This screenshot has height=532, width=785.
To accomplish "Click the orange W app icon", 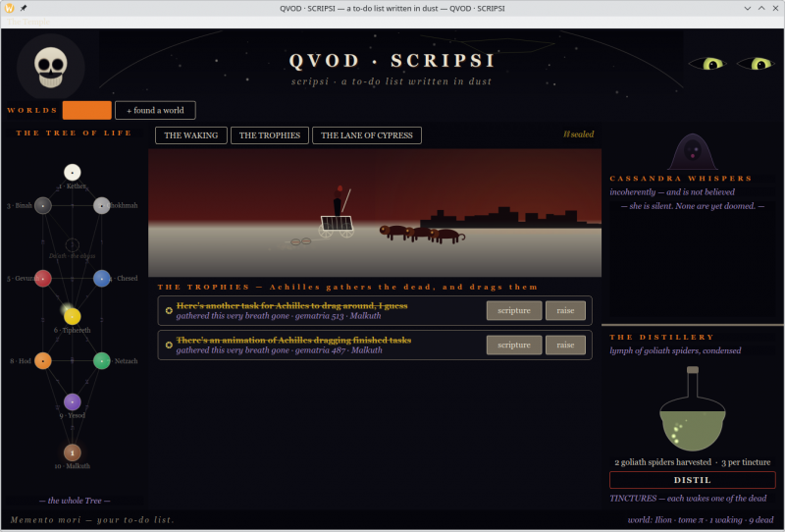I will 9,8.
